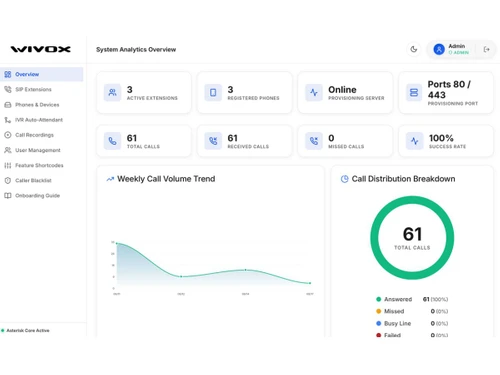Log out using the exit icon
This screenshot has height=375, width=500.
coord(487,49)
